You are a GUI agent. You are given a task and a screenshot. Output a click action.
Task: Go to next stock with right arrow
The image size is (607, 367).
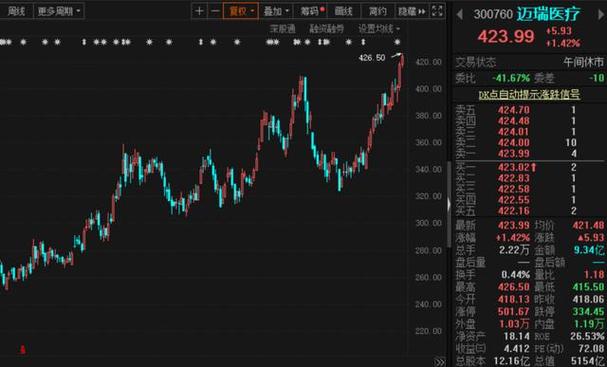pos(602,15)
